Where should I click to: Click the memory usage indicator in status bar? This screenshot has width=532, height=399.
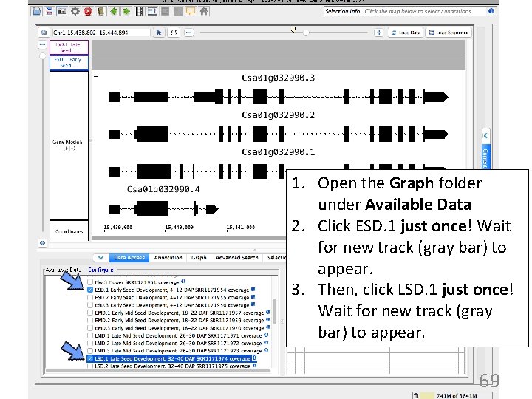pos(453,395)
